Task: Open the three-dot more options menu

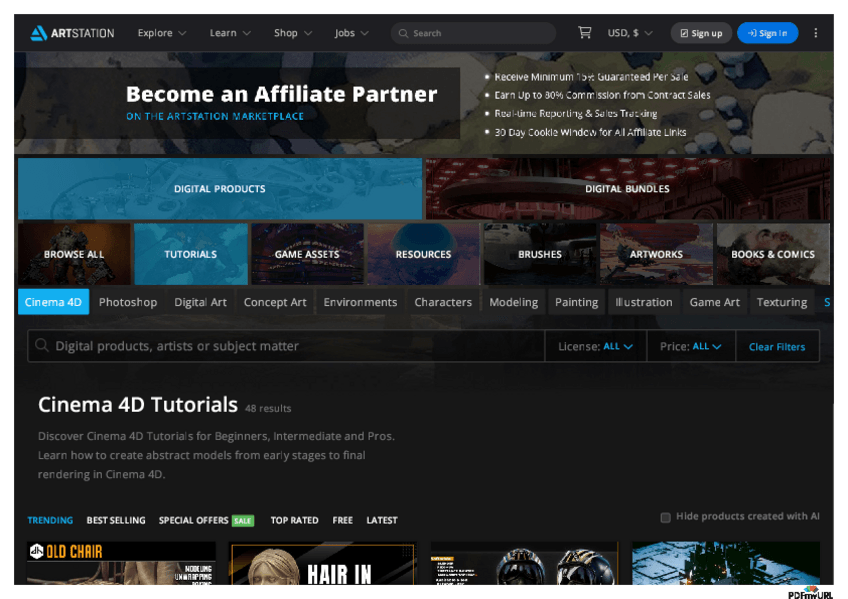Action: pyautogui.click(x=815, y=33)
